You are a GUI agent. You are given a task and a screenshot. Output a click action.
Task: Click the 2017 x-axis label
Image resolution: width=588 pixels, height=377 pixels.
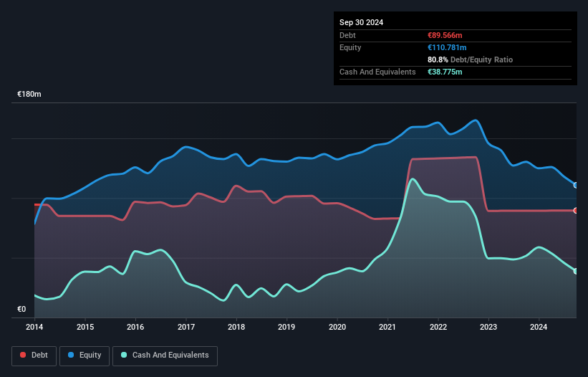[186, 327]
